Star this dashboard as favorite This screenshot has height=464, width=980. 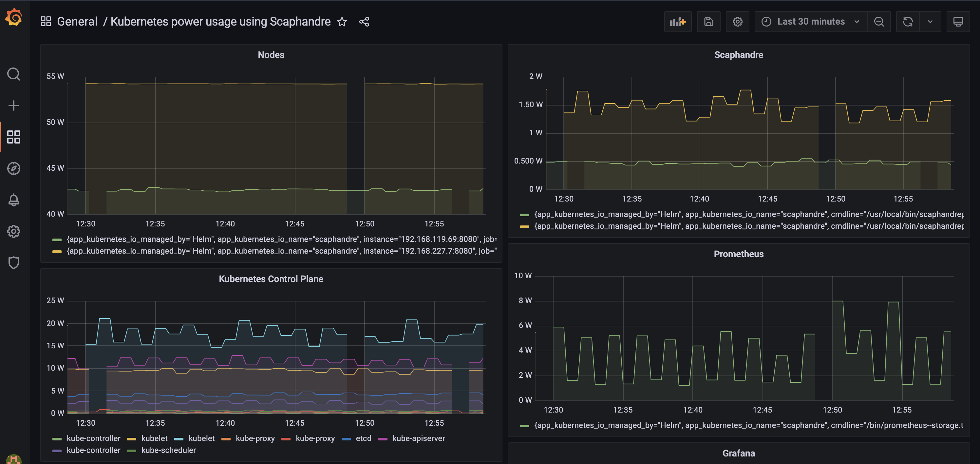342,22
